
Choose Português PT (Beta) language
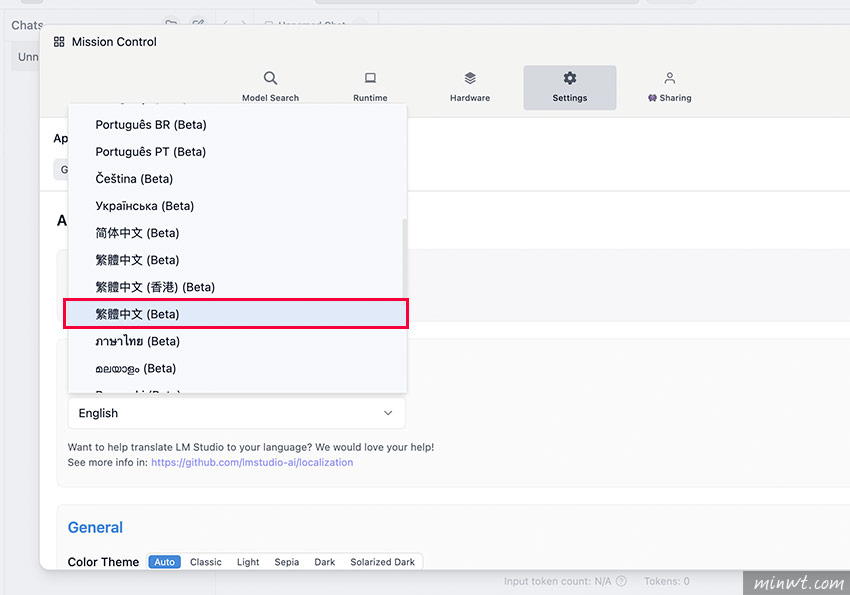pos(237,152)
